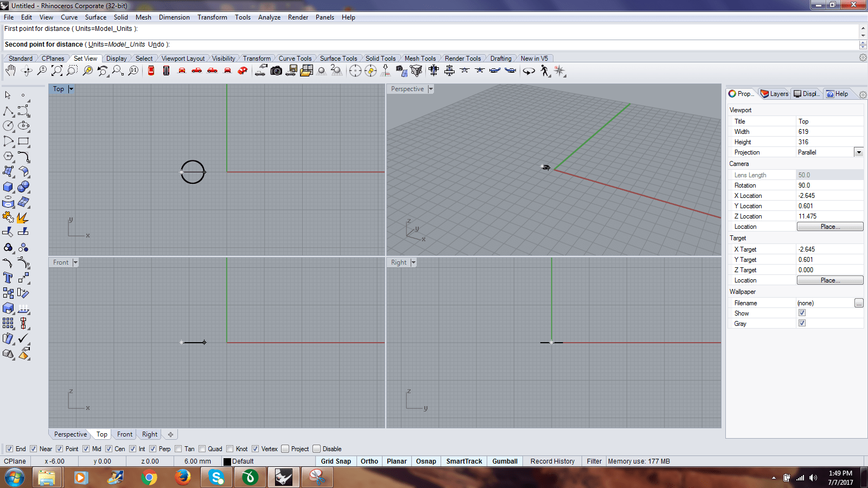Select the Walk About person icon
Image resolution: width=868 pixels, height=488 pixels.
545,70
